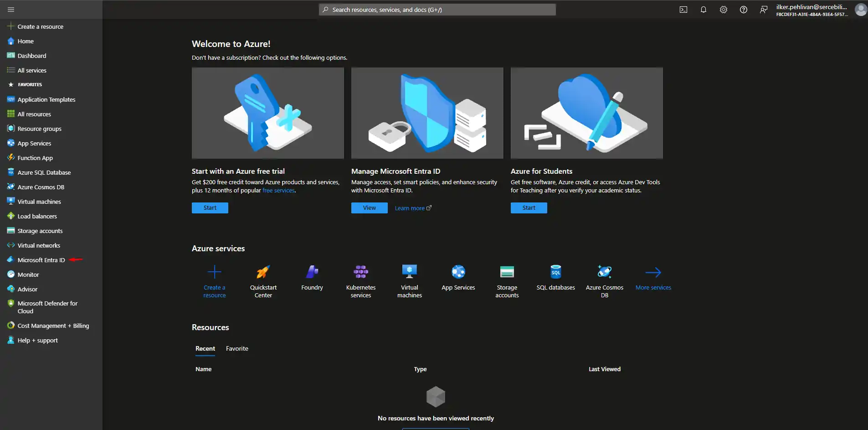868x430 pixels.
Task: Switch to the Recent resources tab
Action: (x=205, y=349)
